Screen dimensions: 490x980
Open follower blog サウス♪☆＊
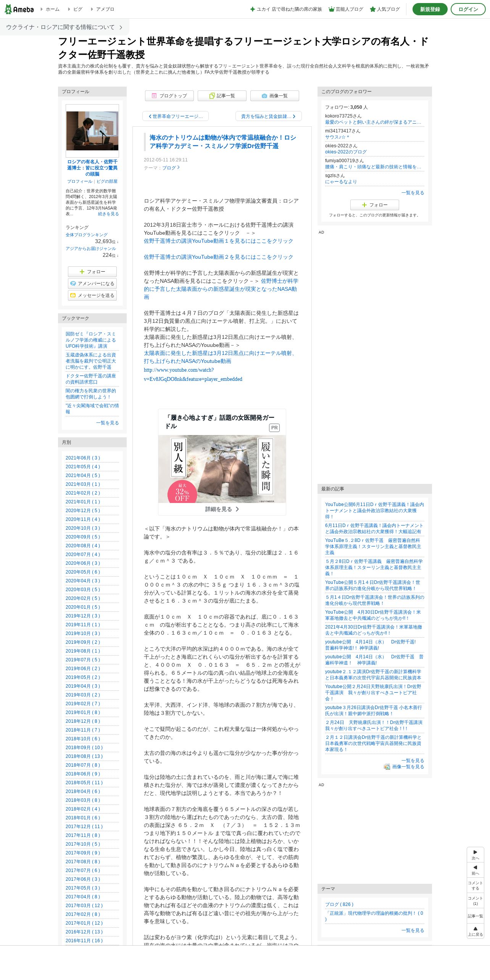[x=337, y=137]
